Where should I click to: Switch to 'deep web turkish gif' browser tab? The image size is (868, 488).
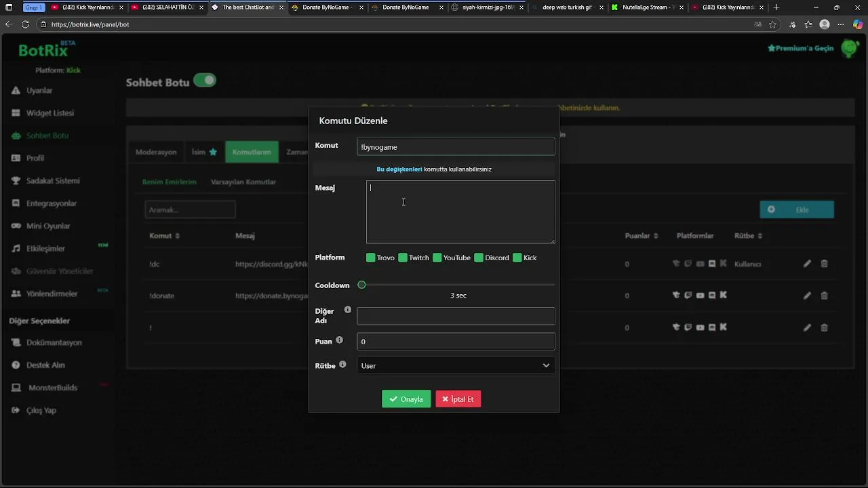(x=567, y=7)
